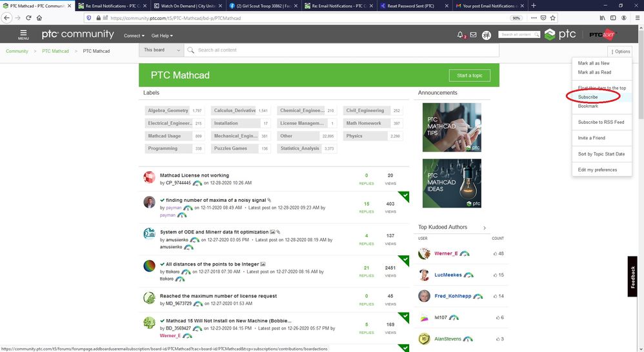Open the messages envelope icon
644x352 pixels.
pos(473,35)
